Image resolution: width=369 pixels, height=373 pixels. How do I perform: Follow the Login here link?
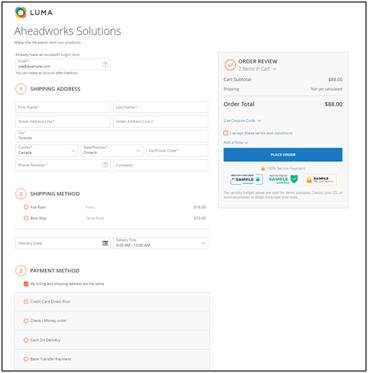pyautogui.click(x=70, y=54)
